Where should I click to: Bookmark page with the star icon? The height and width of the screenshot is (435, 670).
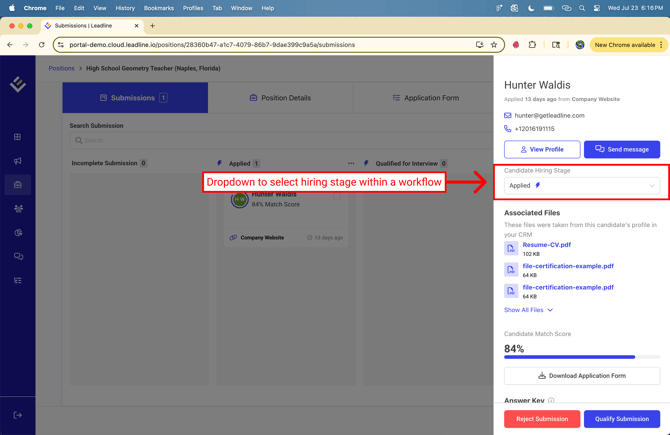(x=494, y=45)
